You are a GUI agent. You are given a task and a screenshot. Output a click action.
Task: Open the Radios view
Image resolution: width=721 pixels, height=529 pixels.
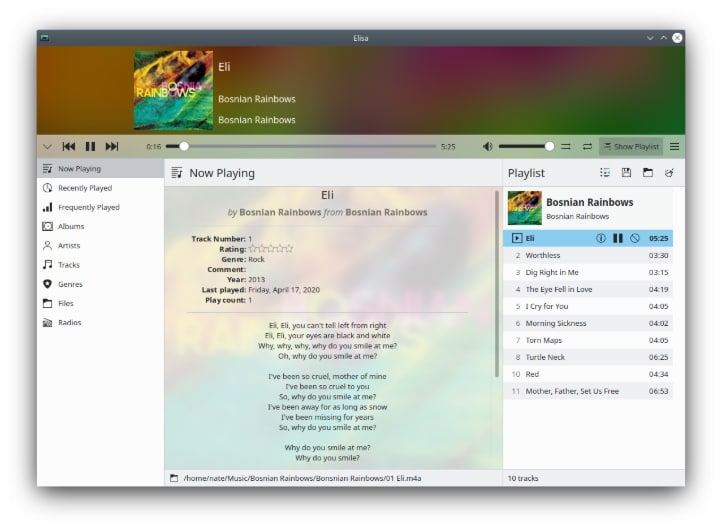pyautogui.click(x=100, y=322)
